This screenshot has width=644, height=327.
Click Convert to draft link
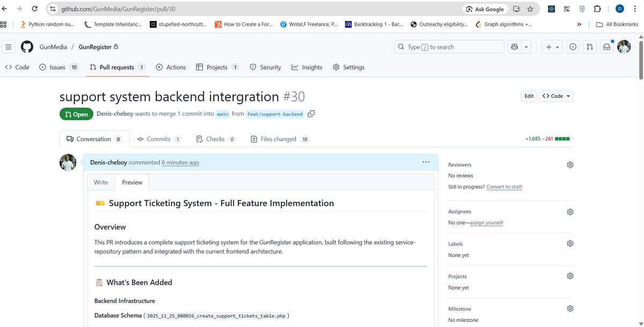(504, 187)
